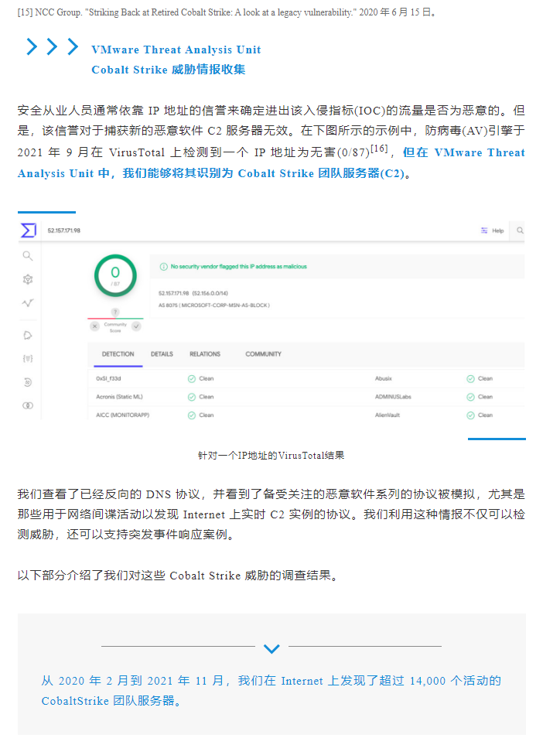Screen dimensions: 560x745
Task: Click the vendor name 'AICC (MONITORAPP)'
Action: [122, 415]
